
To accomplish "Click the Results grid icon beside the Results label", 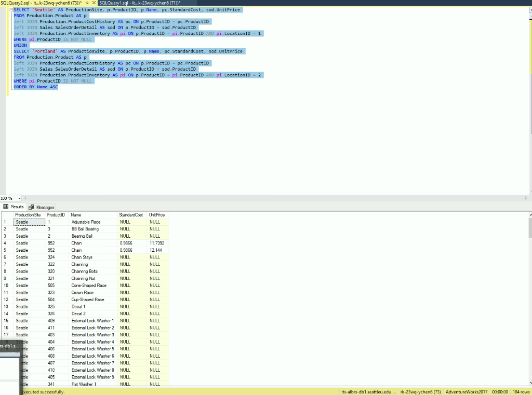I will click(5, 207).
